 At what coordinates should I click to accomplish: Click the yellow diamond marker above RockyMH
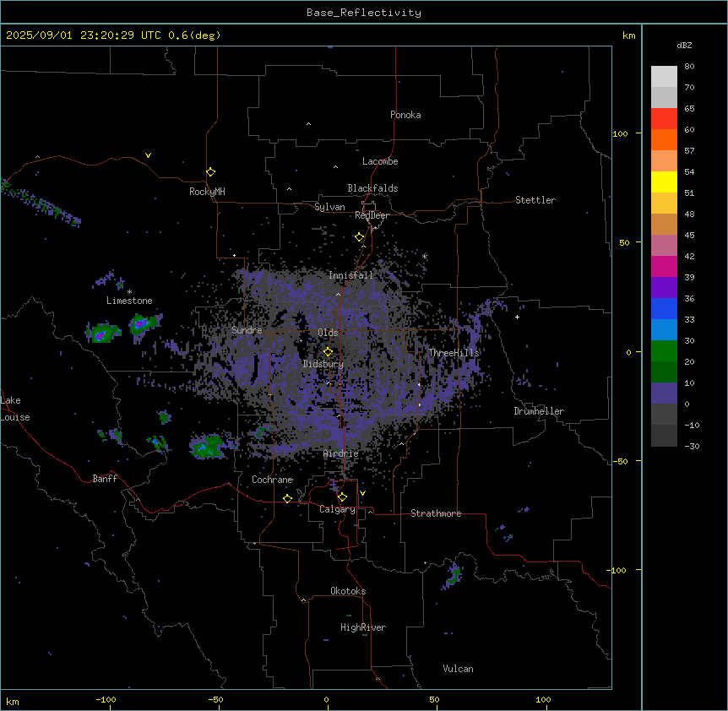210,172
